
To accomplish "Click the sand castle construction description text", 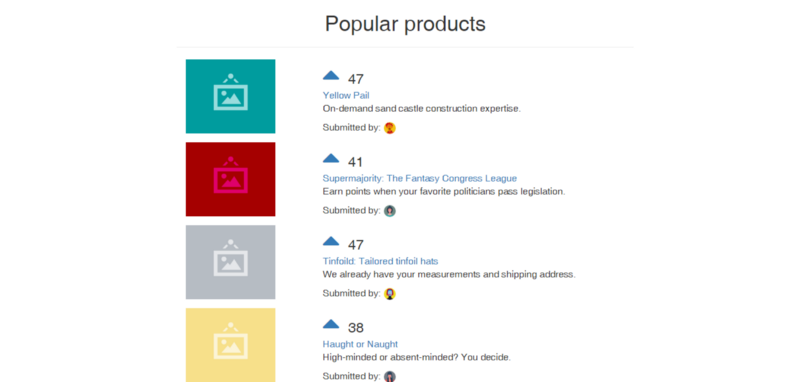I will (421, 109).
